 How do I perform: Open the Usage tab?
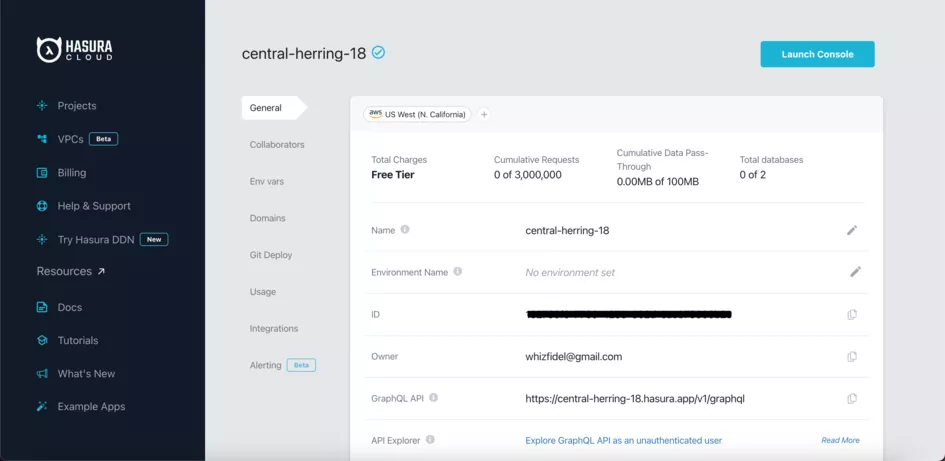pos(263,292)
